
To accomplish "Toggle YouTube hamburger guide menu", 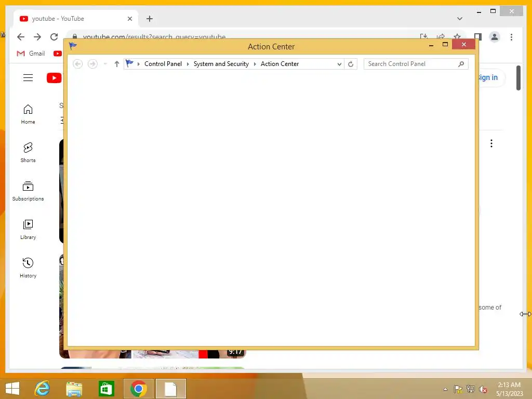I will (x=28, y=78).
